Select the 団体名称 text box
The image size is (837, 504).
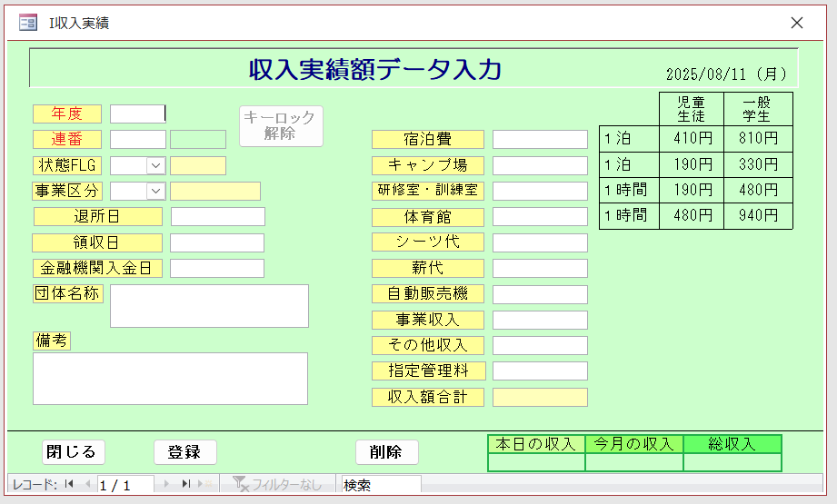(209, 306)
